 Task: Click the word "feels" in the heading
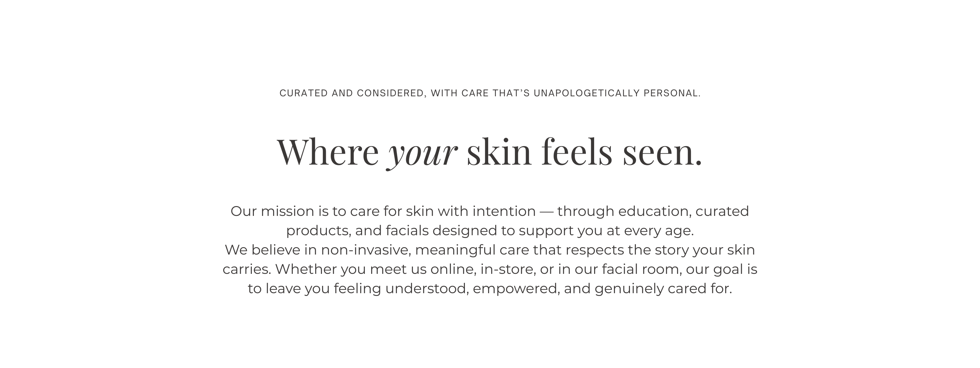577,152
